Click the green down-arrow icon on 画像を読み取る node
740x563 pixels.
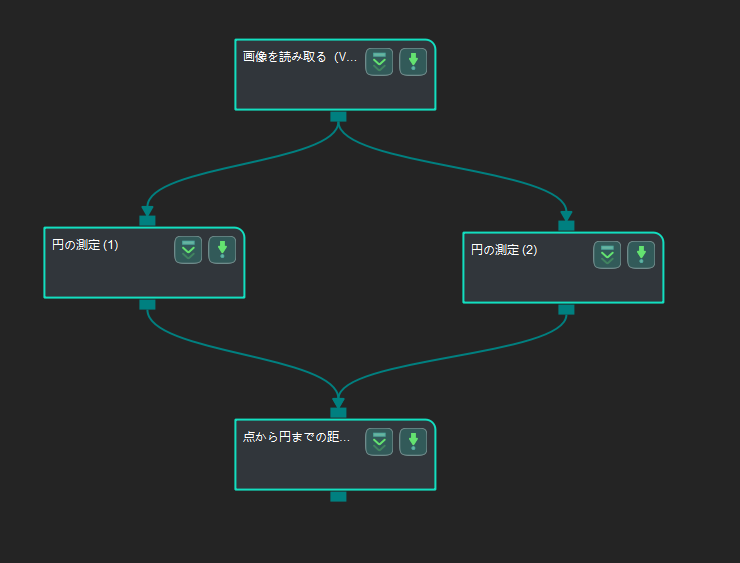pos(413,62)
